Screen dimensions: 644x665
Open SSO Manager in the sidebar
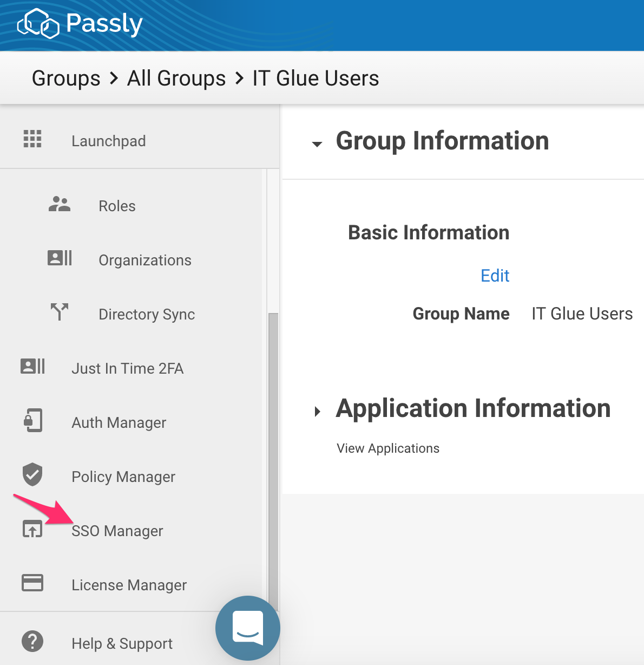tap(117, 531)
